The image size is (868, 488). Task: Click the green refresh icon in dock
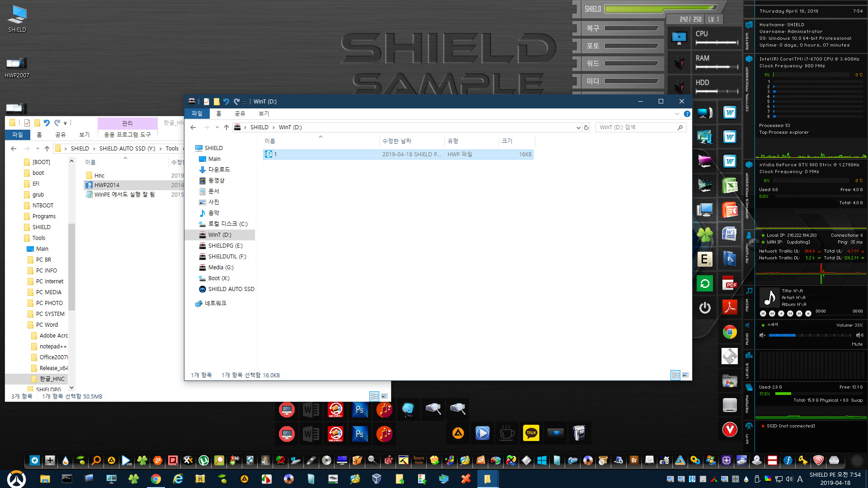pyautogui.click(x=705, y=283)
